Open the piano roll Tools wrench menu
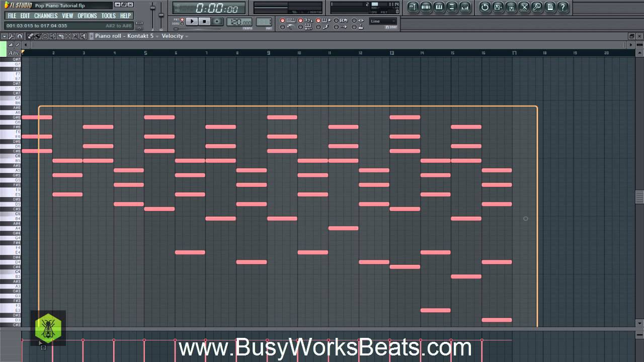644x362 pixels. click(11, 36)
